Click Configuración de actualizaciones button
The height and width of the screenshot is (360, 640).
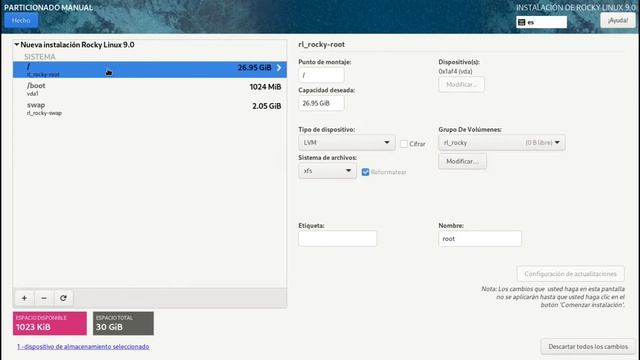pyautogui.click(x=570, y=274)
